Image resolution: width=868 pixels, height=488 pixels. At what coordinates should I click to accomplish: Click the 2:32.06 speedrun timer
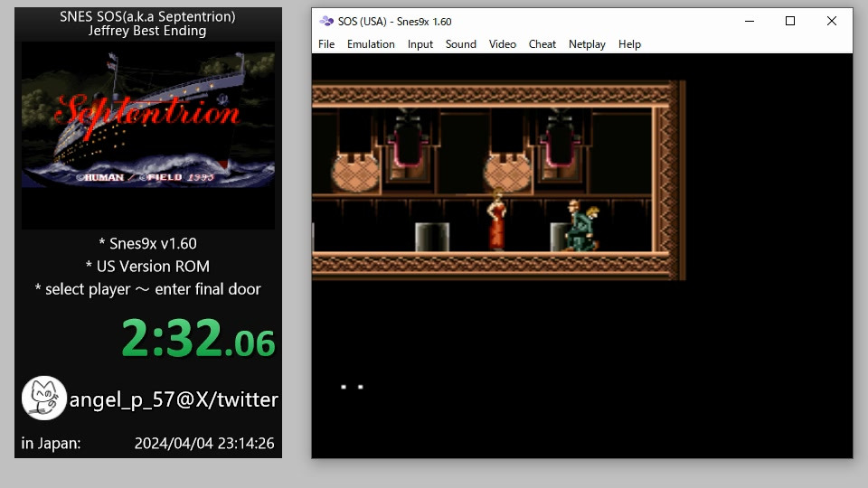point(198,338)
